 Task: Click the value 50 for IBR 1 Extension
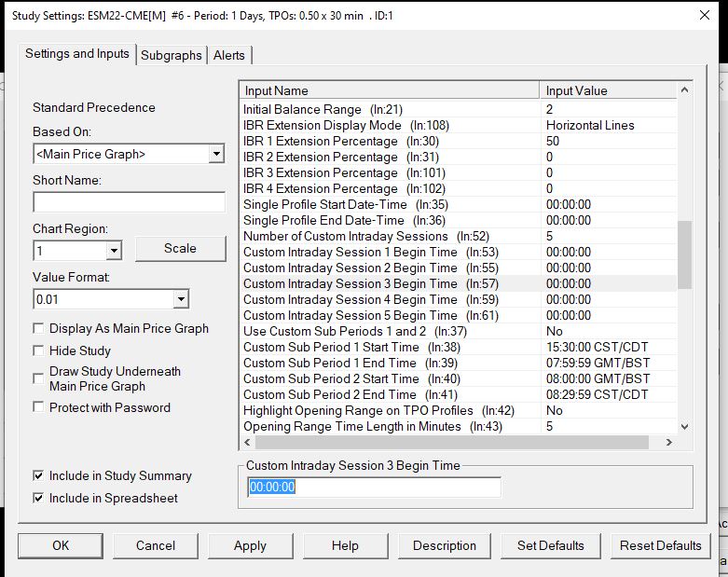[553, 141]
